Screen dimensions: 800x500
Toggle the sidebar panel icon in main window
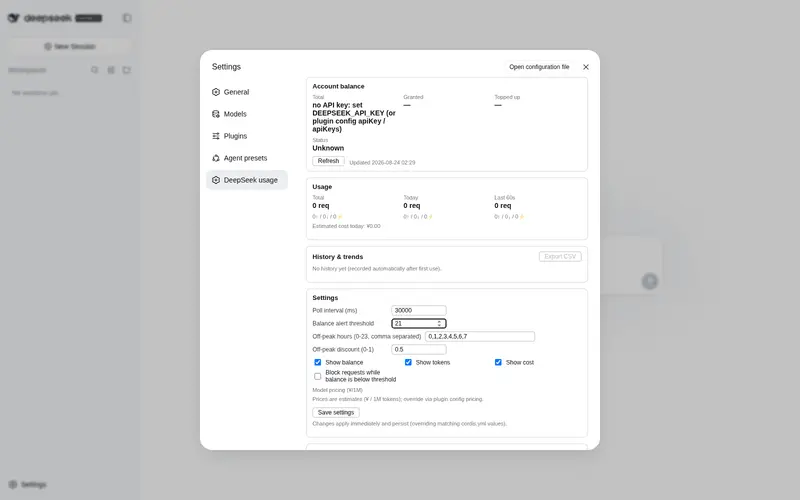click(x=127, y=18)
